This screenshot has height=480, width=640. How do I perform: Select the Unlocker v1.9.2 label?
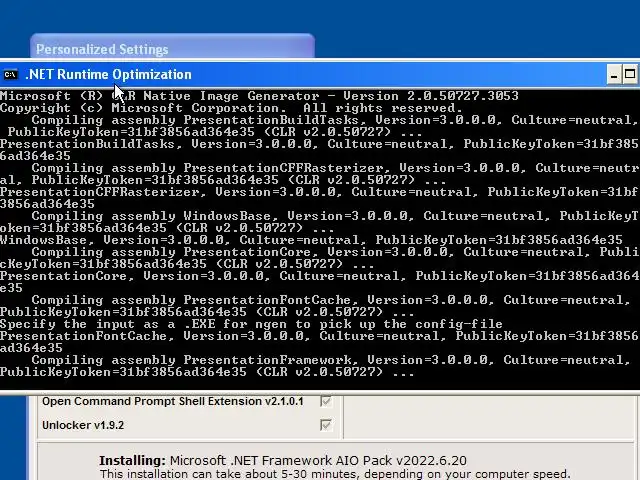coord(83,425)
